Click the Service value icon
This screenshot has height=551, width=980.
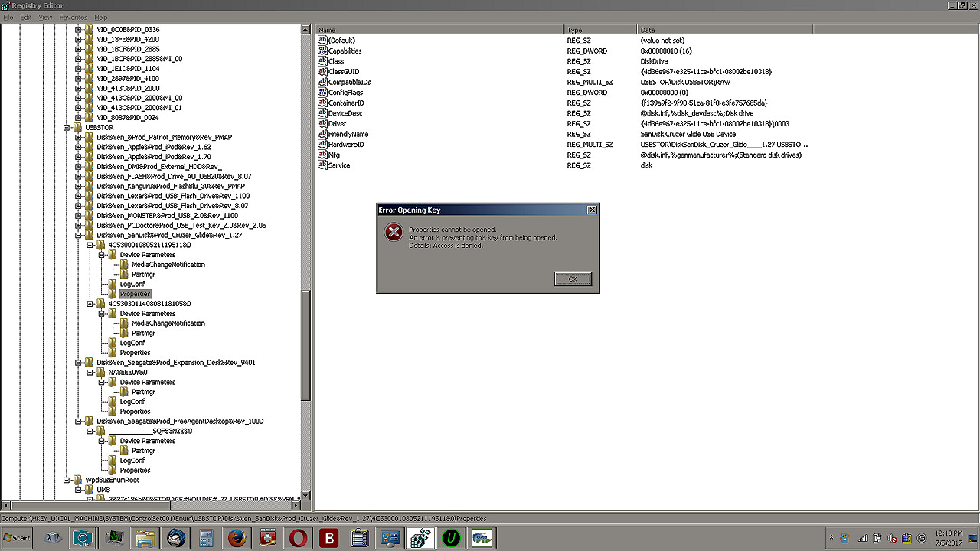pyautogui.click(x=322, y=165)
